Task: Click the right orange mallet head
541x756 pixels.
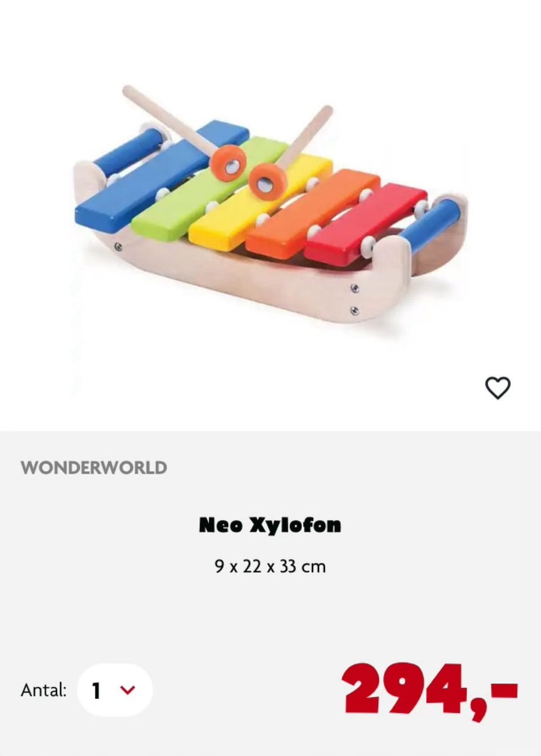Action: (x=267, y=181)
